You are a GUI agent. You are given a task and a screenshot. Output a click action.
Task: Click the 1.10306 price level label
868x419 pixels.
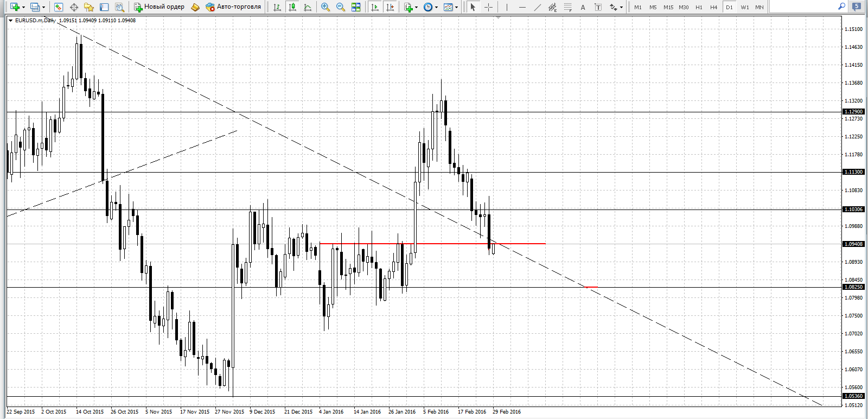coord(853,210)
